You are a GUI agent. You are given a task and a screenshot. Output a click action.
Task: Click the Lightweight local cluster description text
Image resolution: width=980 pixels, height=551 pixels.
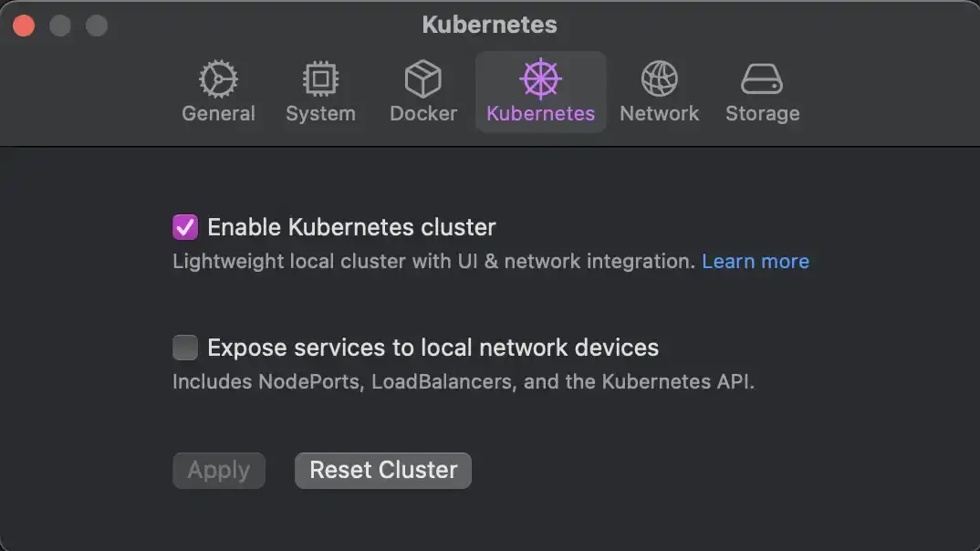[x=433, y=261]
